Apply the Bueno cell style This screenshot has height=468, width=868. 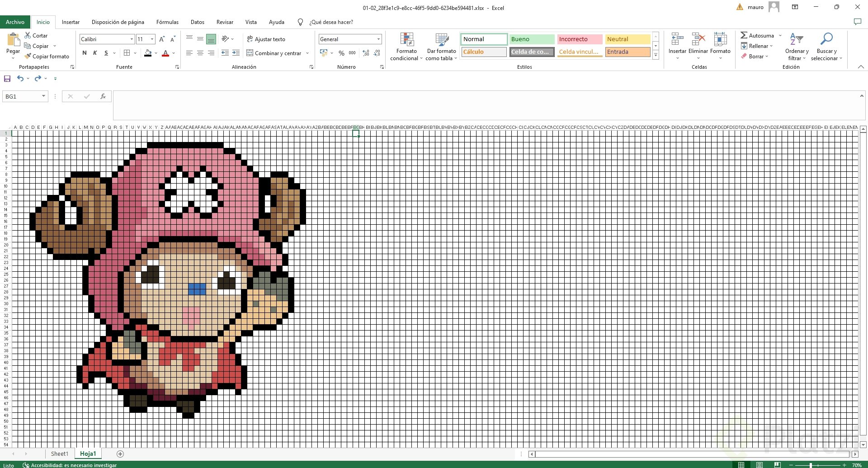532,39
